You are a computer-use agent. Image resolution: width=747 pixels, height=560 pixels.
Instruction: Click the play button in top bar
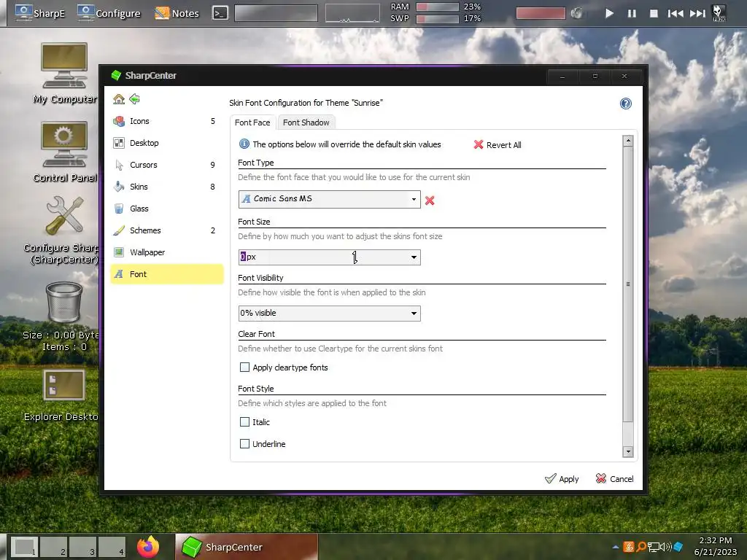609,13
